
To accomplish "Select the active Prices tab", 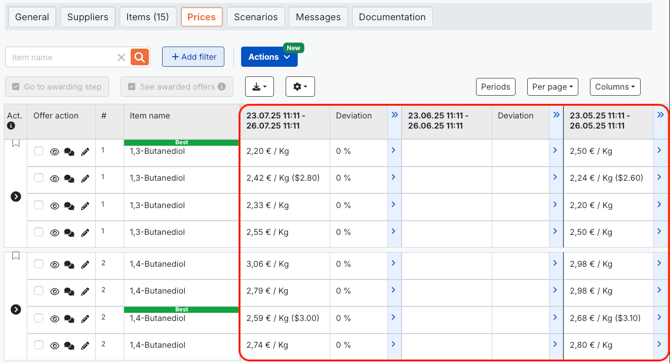I will pyautogui.click(x=201, y=17).
